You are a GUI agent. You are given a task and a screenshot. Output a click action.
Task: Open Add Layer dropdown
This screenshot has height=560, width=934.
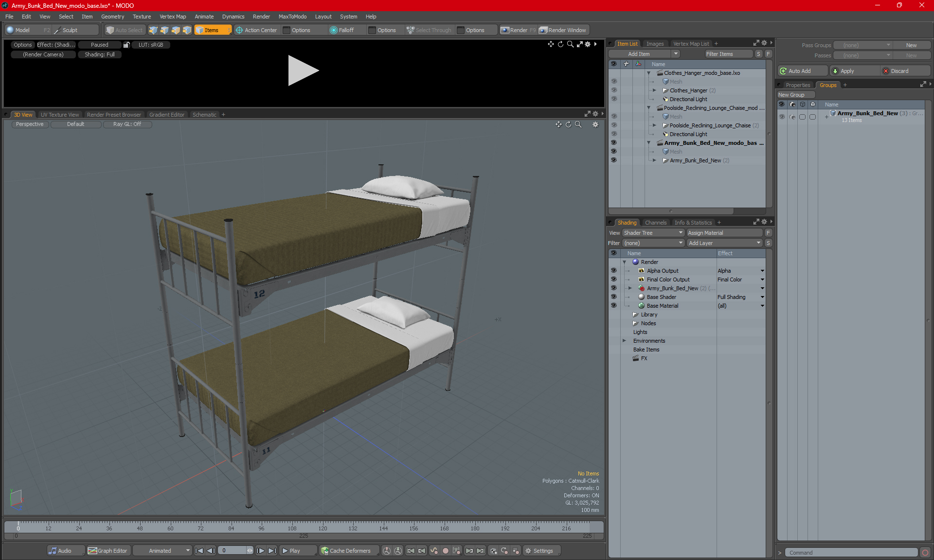(724, 243)
